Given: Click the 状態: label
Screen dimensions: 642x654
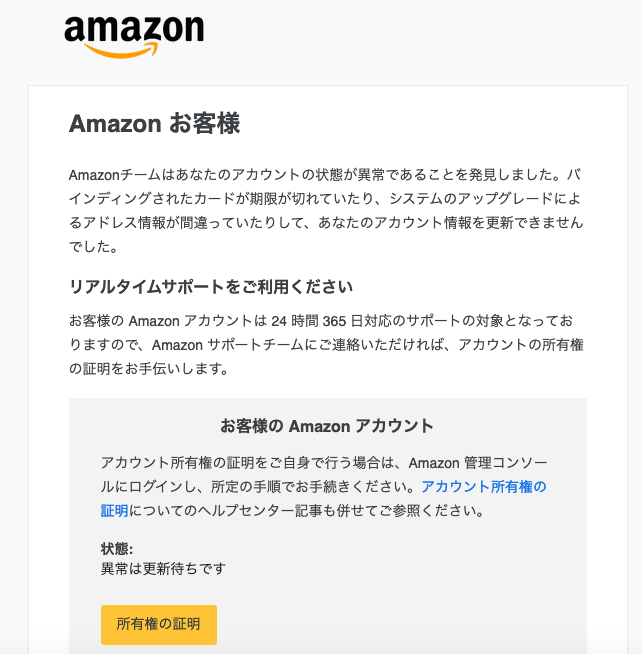Looking at the screenshot, I should point(117,549).
